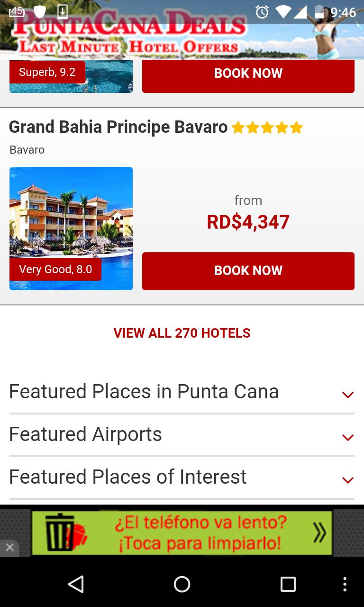Tap the Android back navigation button
Image resolution: width=364 pixels, height=607 pixels.
pyautogui.click(x=76, y=584)
